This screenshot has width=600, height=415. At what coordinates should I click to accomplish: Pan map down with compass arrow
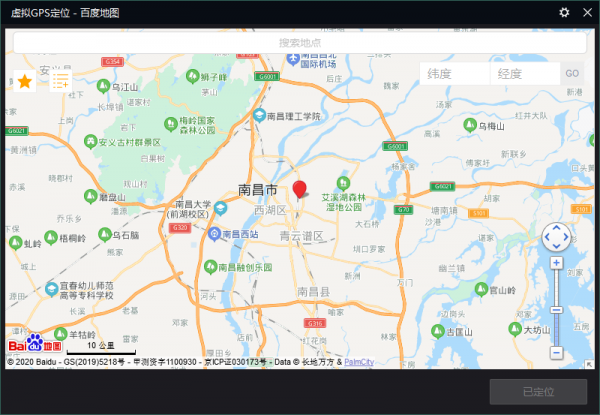pos(556,246)
